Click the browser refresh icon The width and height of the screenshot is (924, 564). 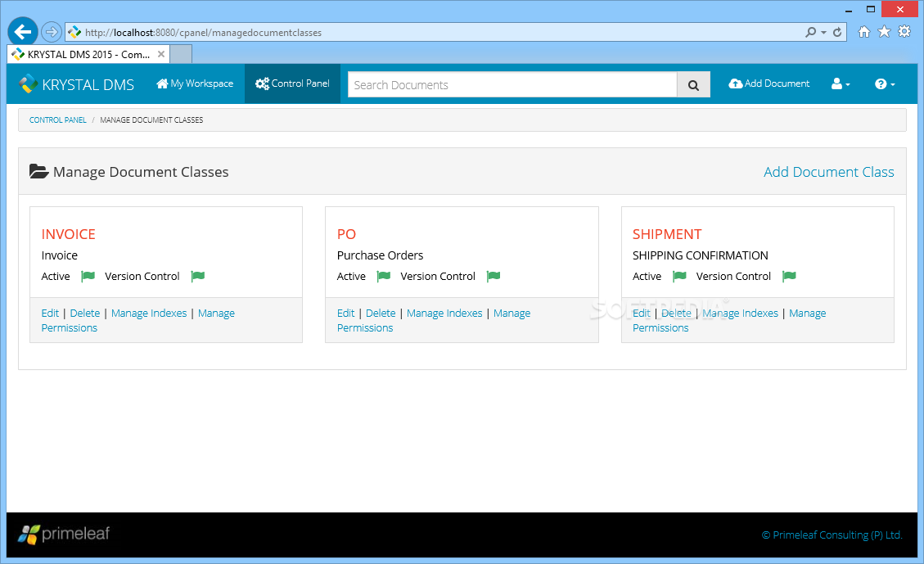836,33
